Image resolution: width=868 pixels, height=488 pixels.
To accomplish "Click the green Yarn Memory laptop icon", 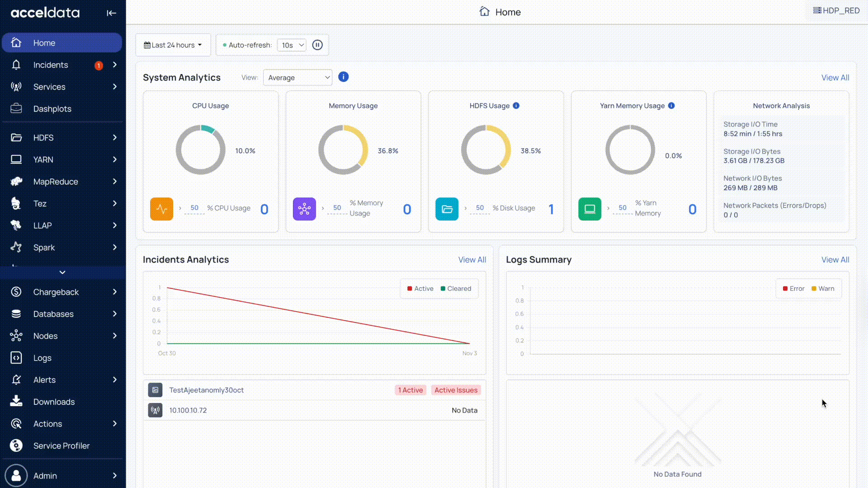I will (x=590, y=209).
